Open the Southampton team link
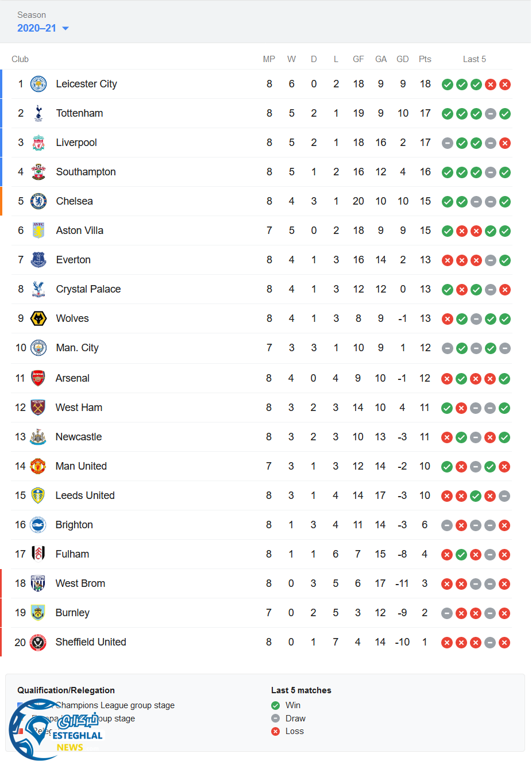The image size is (532, 776). point(86,172)
